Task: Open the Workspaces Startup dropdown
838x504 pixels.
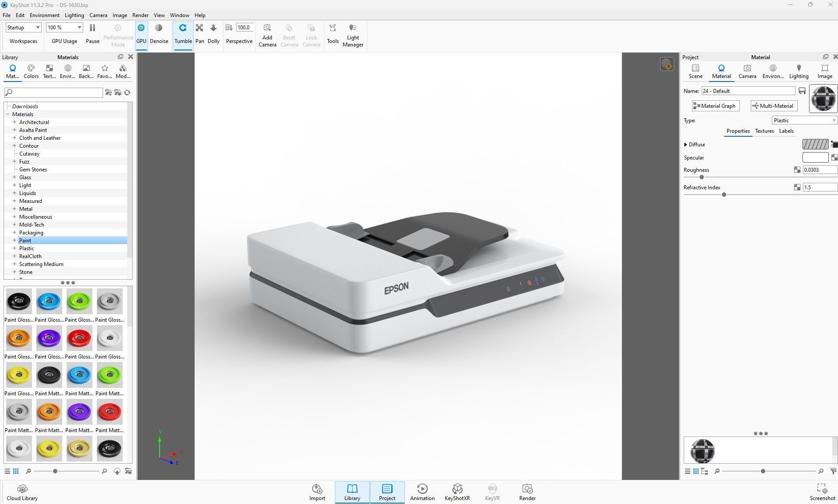Action: (23, 28)
